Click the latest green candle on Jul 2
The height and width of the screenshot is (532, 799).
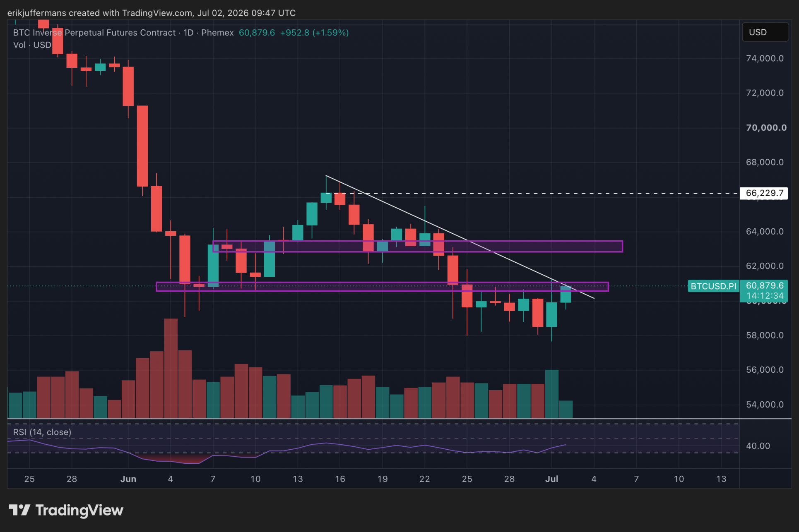tap(566, 295)
